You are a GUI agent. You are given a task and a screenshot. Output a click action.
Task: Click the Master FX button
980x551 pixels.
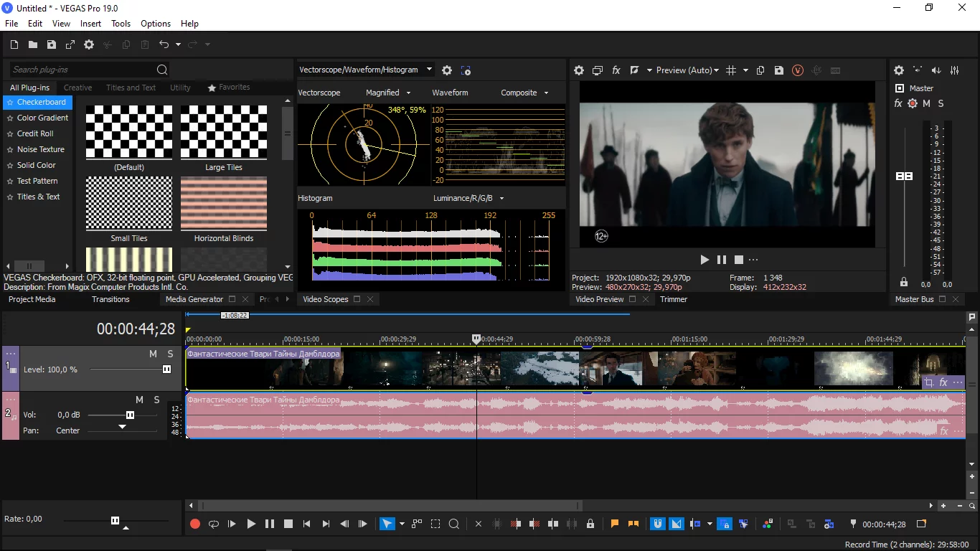click(898, 103)
